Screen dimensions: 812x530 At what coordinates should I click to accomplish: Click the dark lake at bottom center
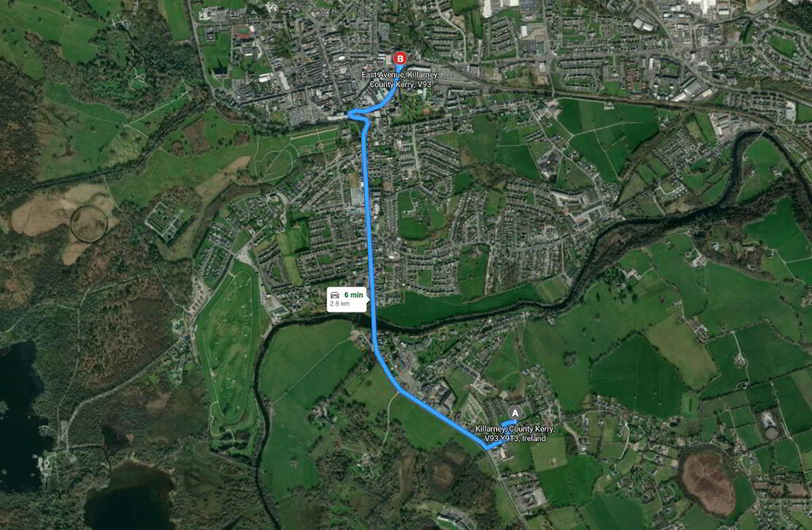click(129, 497)
